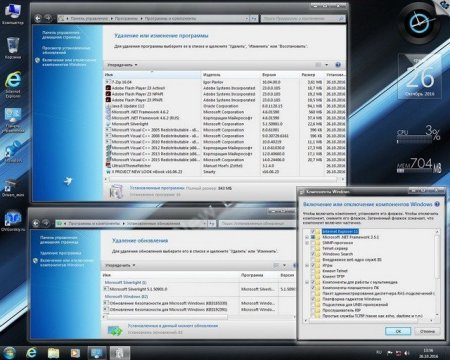This screenshot has height=360, width=450.
Task: Toggle the Windows Search checkbox
Action: pos(313,254)
